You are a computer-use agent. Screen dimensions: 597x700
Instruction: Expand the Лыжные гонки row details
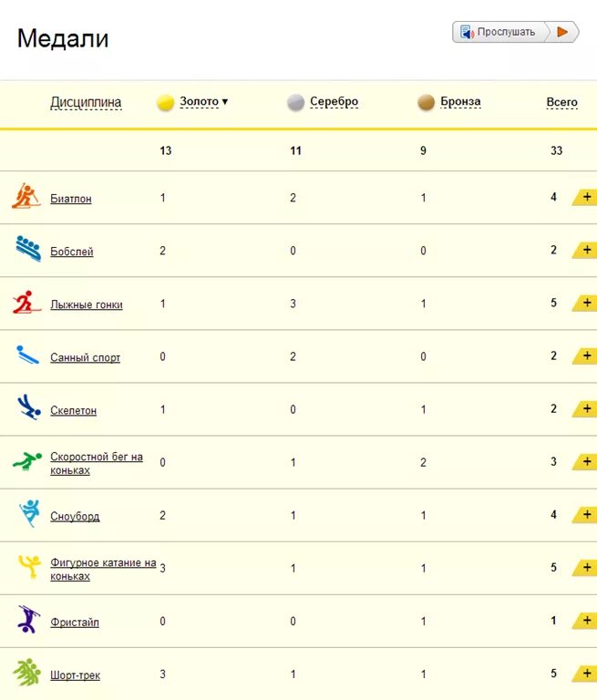point(585,304)
